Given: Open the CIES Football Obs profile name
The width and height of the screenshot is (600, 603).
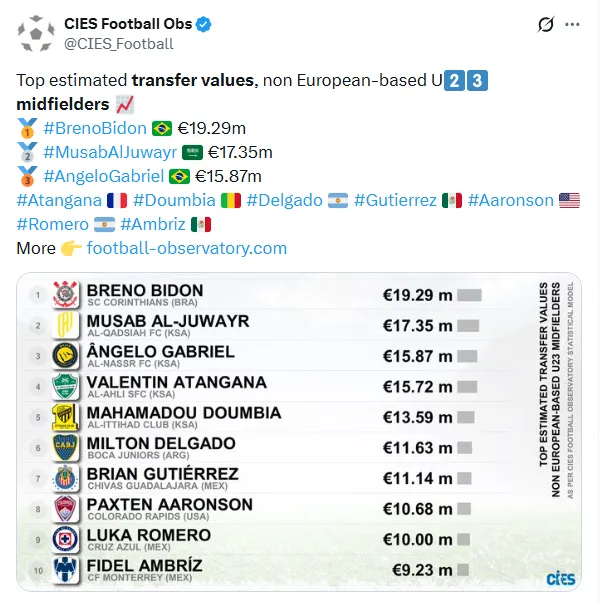Looking at the screenshot, I should click(x=126, y=24).
